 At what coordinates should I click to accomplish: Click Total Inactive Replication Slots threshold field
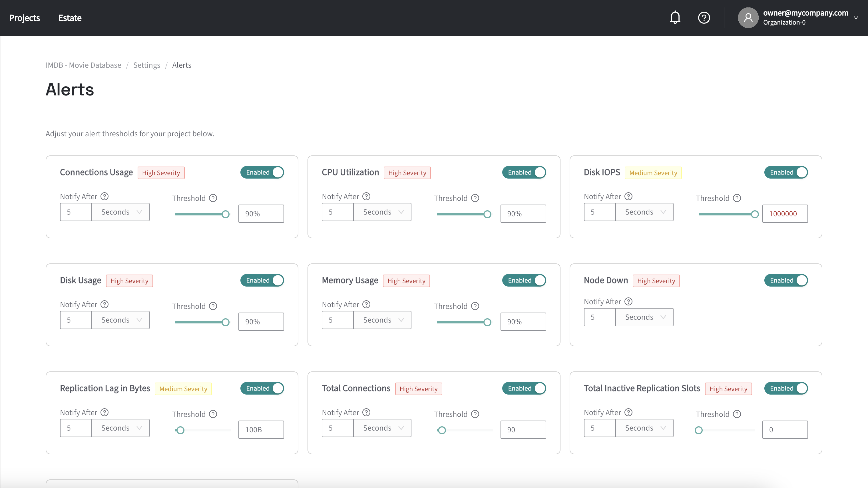click(x=785, y=429)
